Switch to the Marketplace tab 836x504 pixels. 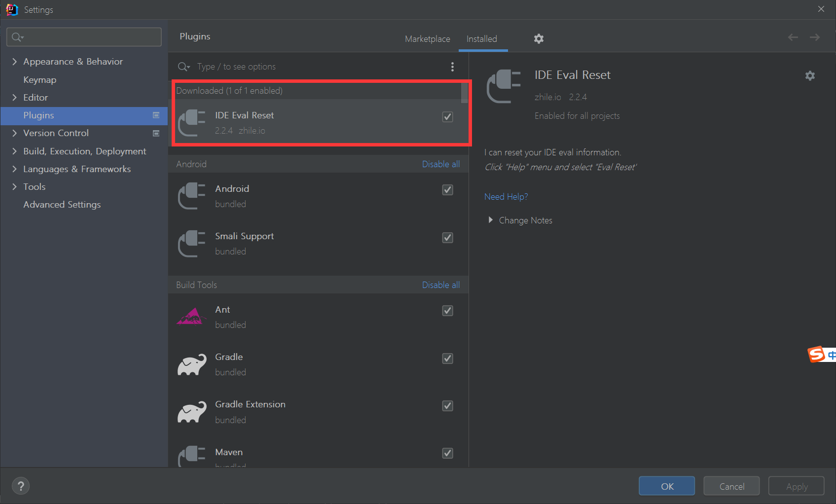click(x=428, y=39)
